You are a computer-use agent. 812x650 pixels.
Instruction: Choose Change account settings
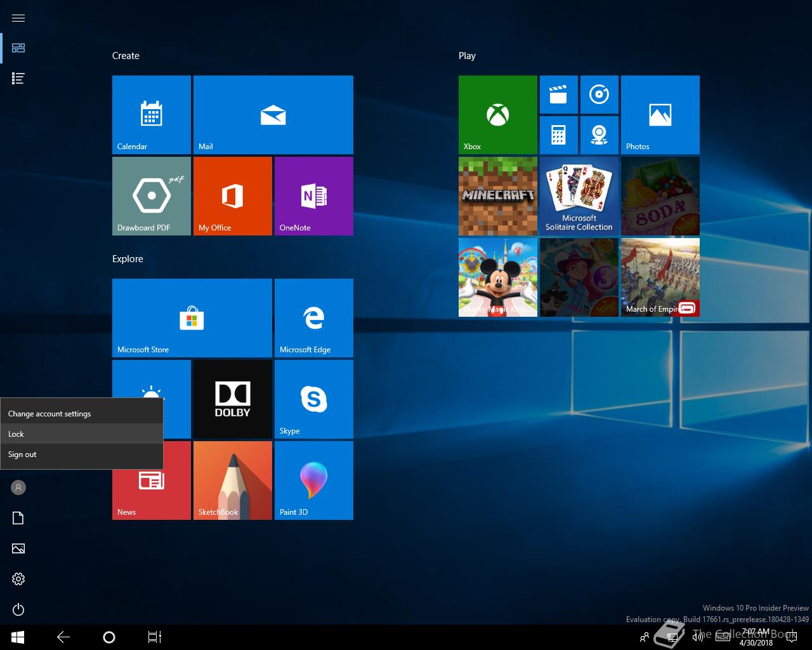click(x=82, y=414)
